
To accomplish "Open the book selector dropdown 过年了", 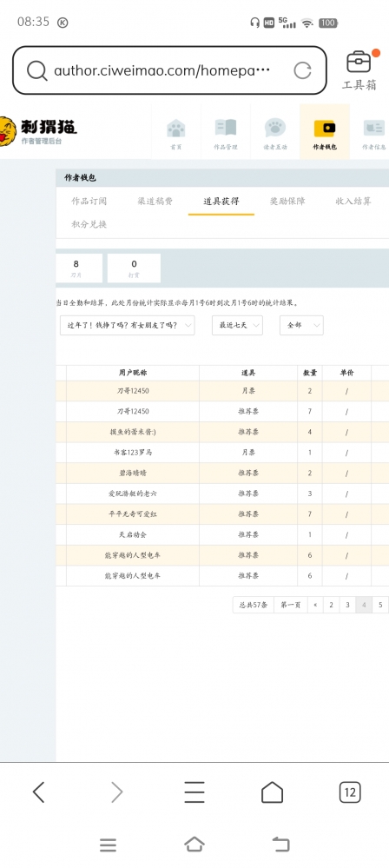I will click(128, 326).
